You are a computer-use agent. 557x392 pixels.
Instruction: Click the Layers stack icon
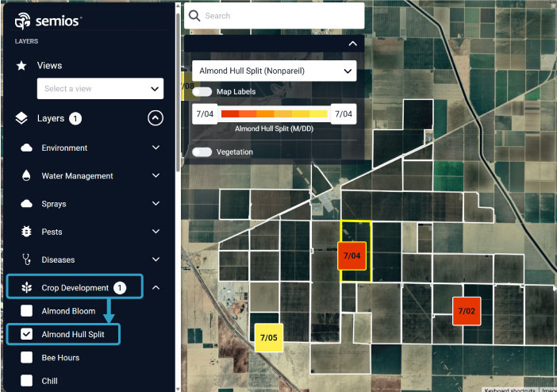21,118
